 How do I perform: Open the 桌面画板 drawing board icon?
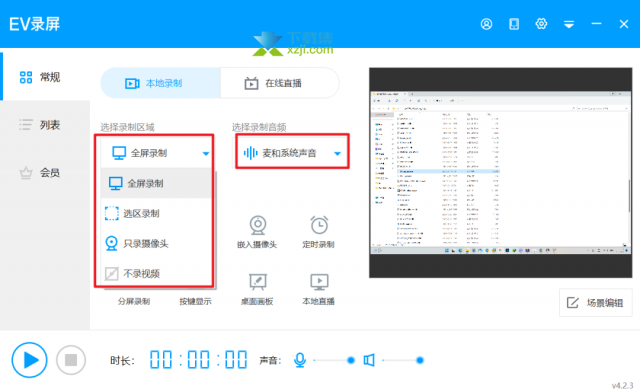[258, 282]
